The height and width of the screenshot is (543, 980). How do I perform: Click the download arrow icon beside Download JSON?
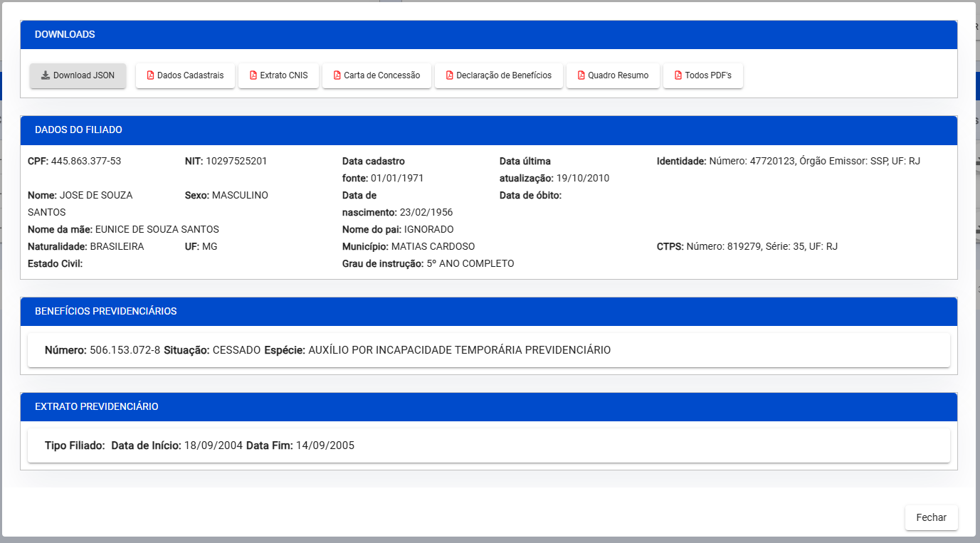(46, 75)
